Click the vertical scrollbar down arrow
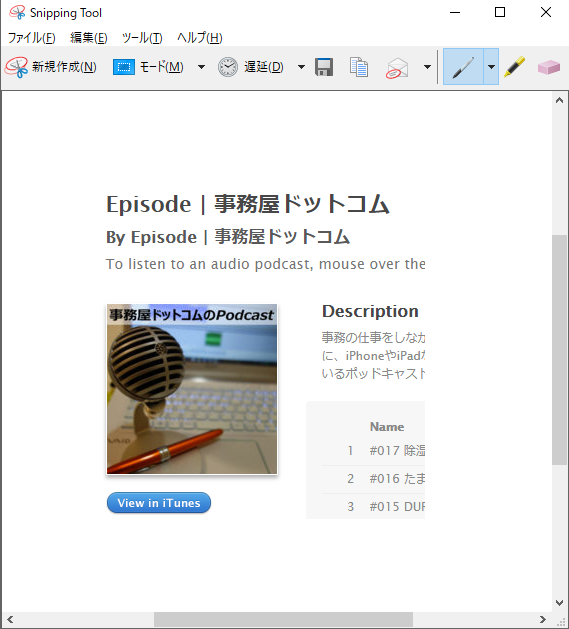This screenshot has height=629, width=569. 559,603
